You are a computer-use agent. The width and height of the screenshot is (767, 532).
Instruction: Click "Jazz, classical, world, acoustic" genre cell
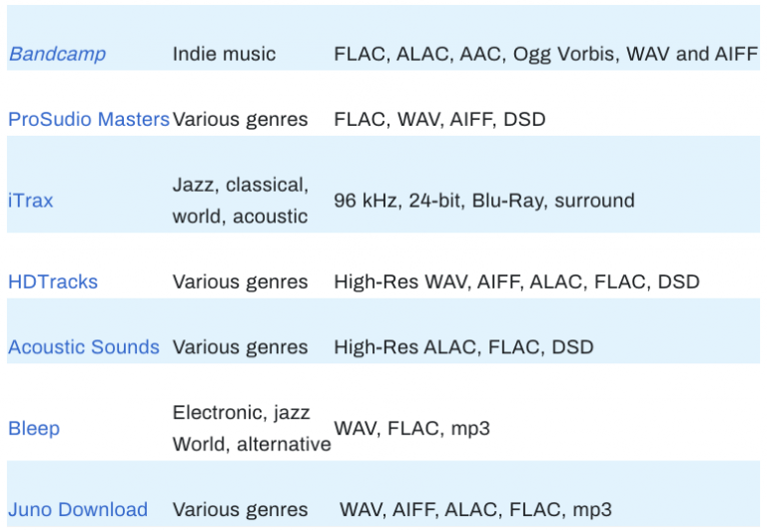click(x=240, y=201)
